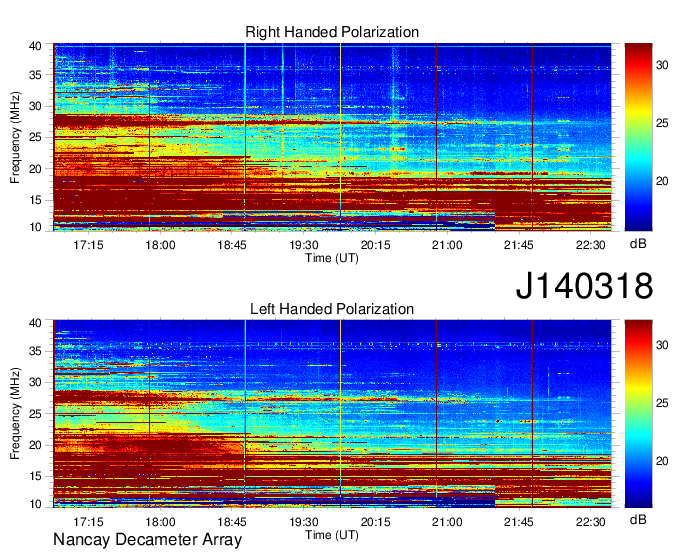The width and height of the screenshot is (680, 552).
Task: Click the 17:15 time tick under the Left Handed plot
Action: (88, 522)
